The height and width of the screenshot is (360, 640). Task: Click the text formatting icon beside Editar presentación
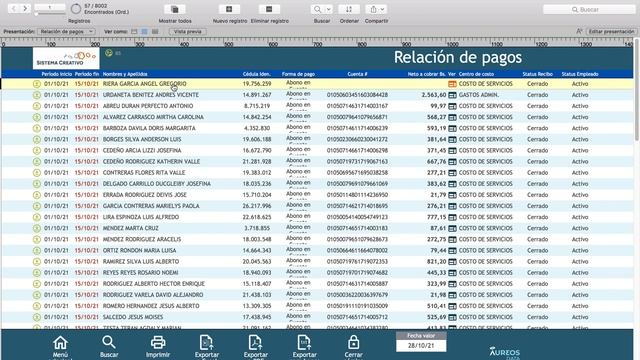tap(579, 31)
